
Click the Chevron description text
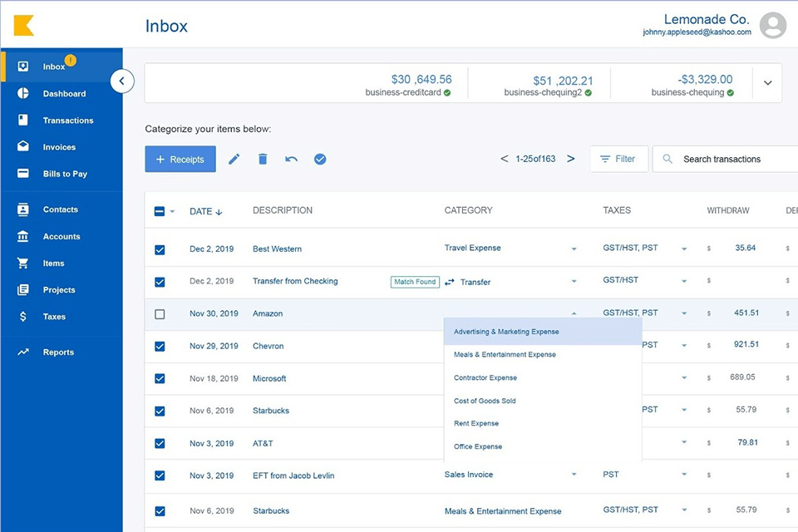[268, 346]
